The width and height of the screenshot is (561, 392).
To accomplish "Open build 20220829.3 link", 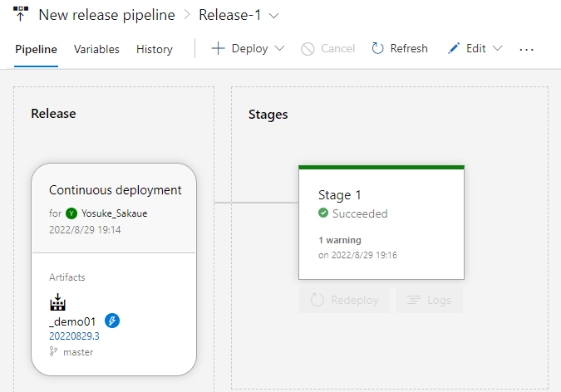I will pyautogui.click(x=74, y=336).
